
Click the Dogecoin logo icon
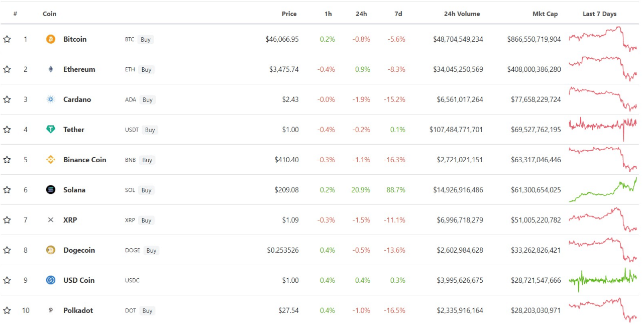tap(50, 250)
